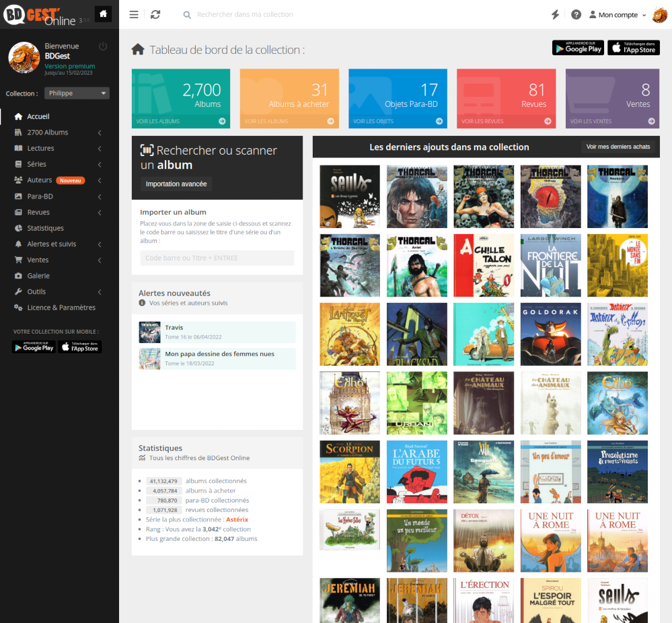
Task: Click the home icon in top header
Action: coord(103,14)
